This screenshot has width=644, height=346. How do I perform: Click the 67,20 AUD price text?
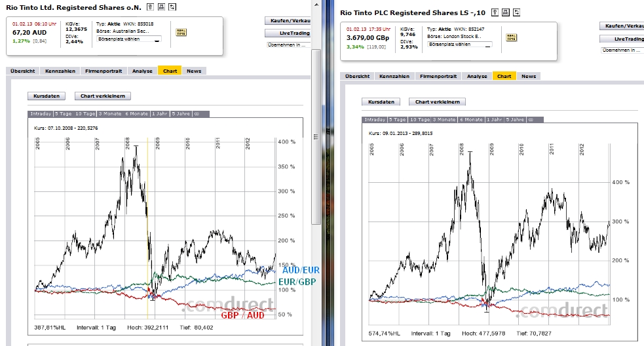click(x=29, y=33)
